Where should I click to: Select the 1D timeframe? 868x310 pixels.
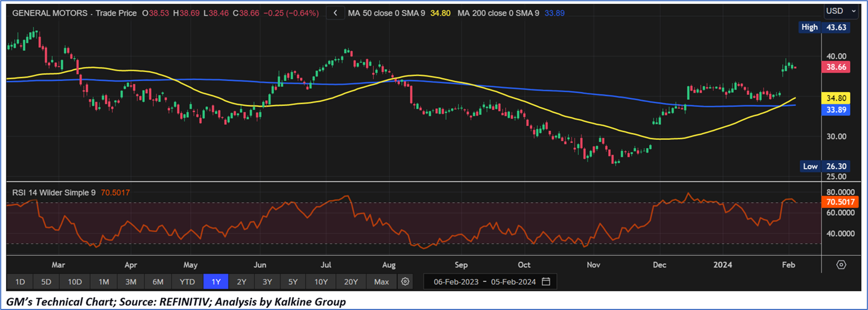20,281
